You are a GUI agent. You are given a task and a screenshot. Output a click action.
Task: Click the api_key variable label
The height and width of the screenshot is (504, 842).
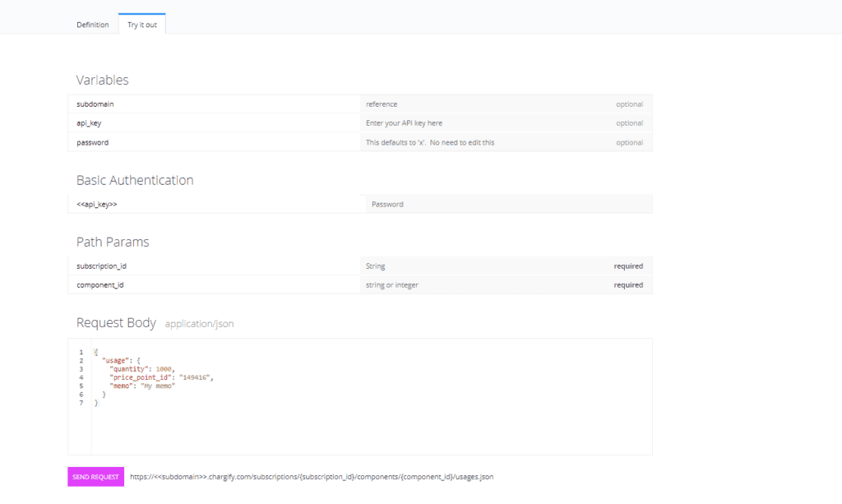point(89,123)
